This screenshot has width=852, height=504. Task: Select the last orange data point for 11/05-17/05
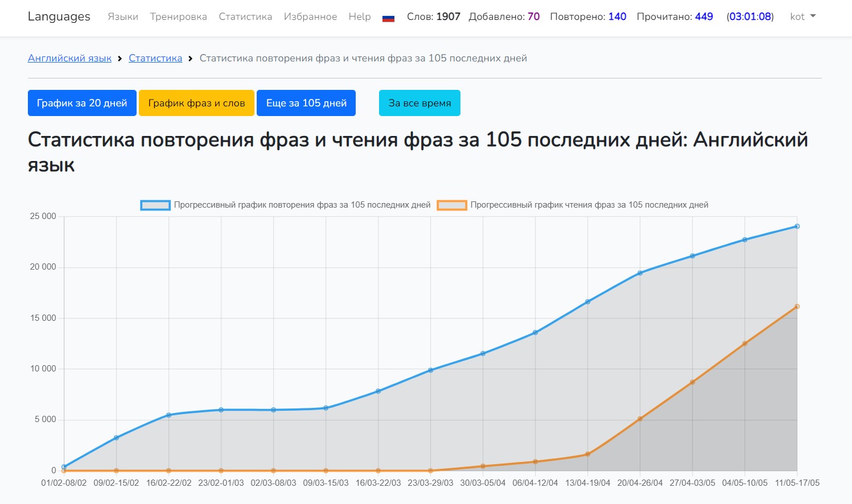click(797, 307)
